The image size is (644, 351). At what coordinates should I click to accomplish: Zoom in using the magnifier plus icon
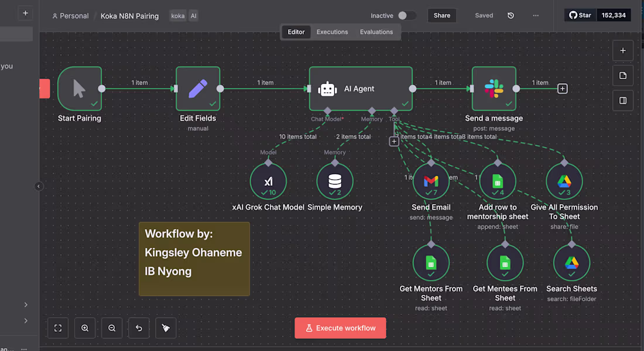(84, 328)
